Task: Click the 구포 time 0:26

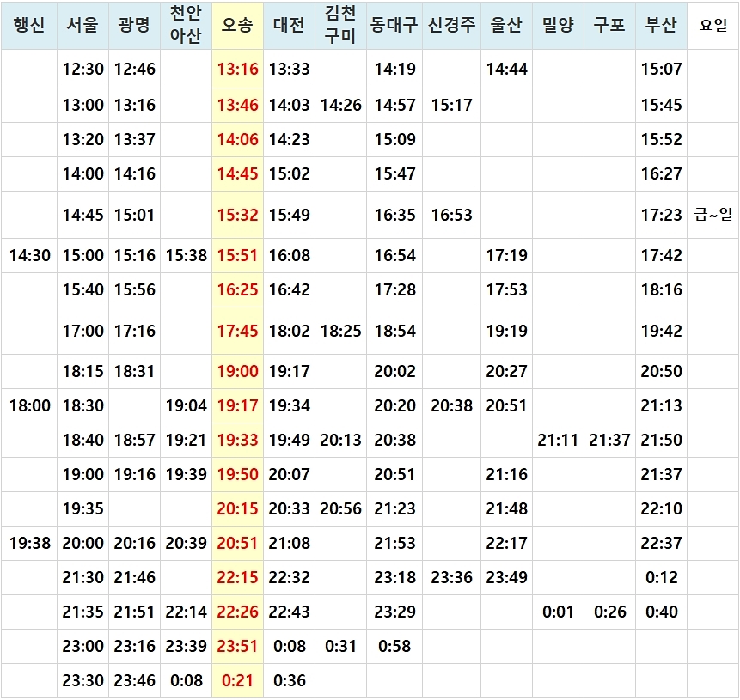Action: pyautogui.click(x=609, y=612)
